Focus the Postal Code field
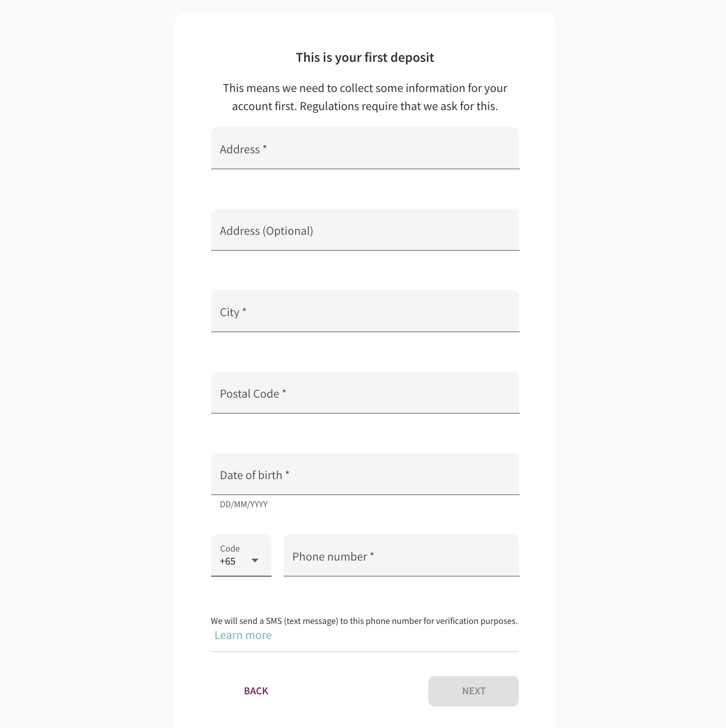Image resolution: width=726 pixels, height=728 pixels. 365,393
